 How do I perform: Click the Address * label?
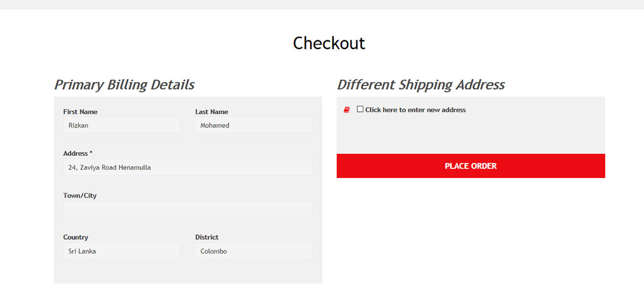click(x=78, y=154)
